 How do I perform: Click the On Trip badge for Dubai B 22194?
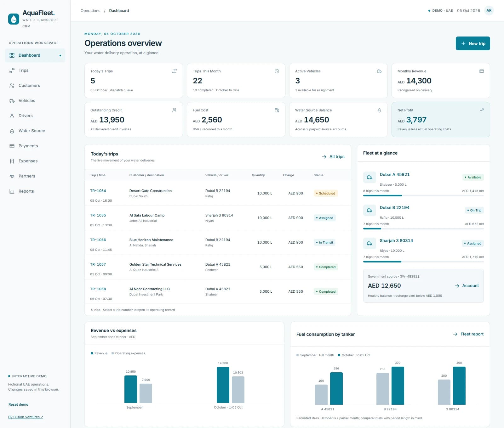tap(474, 210)
